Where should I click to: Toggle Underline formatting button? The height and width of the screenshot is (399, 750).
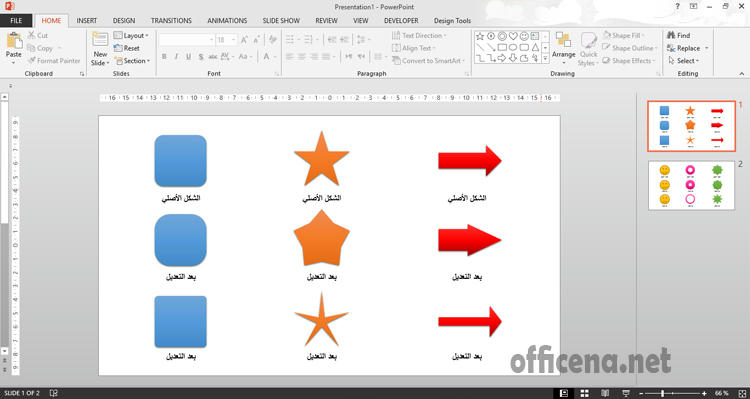coord(188,57)
